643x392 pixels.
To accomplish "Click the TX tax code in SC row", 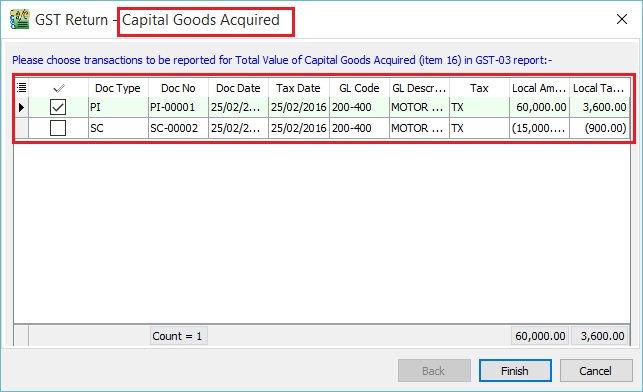I will pos(479,128).
